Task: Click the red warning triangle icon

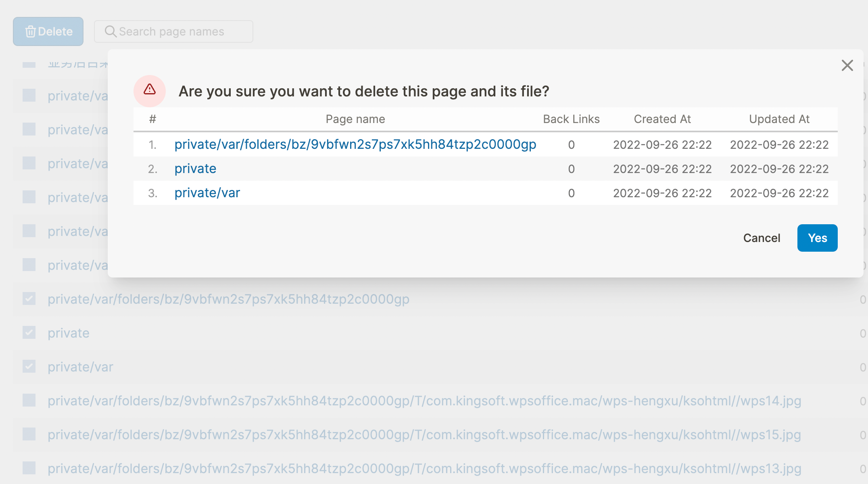Action: [x=150, y=90]
